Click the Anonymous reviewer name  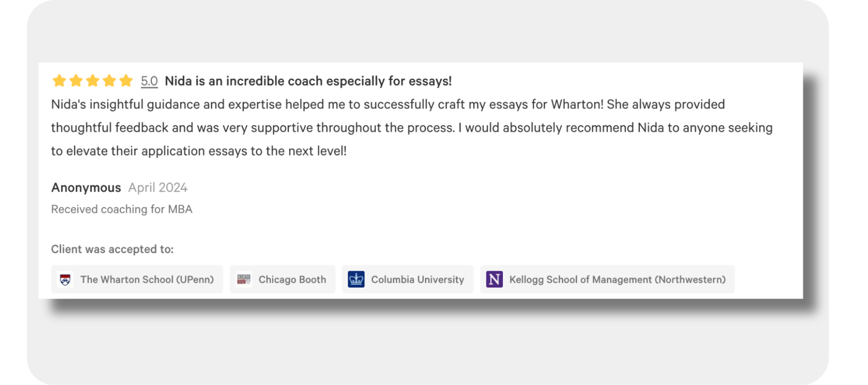click(x=86, y=187)
